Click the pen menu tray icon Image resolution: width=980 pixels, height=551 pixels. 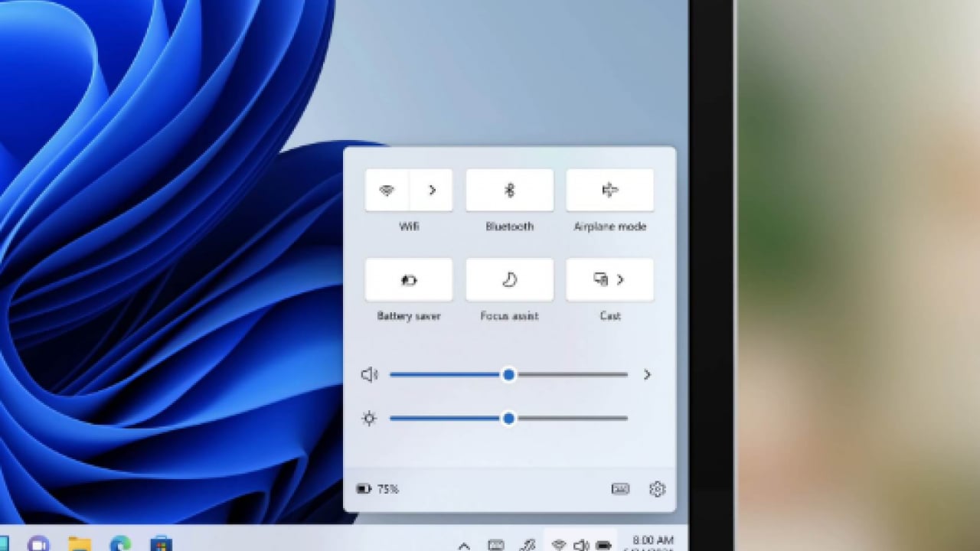[527, 545]
